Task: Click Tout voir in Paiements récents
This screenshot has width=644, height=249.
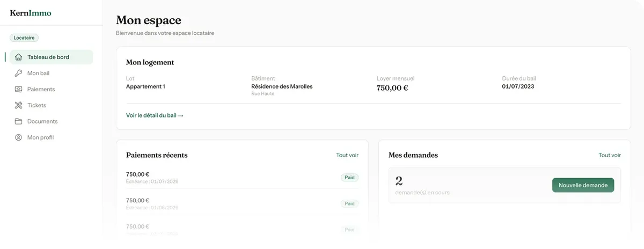Action: (347, 155)
